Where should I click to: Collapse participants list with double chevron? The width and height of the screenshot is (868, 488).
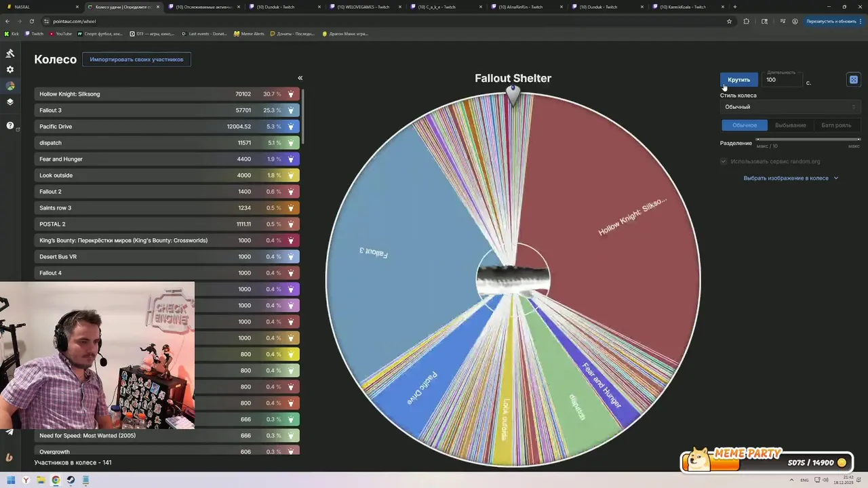300,78
